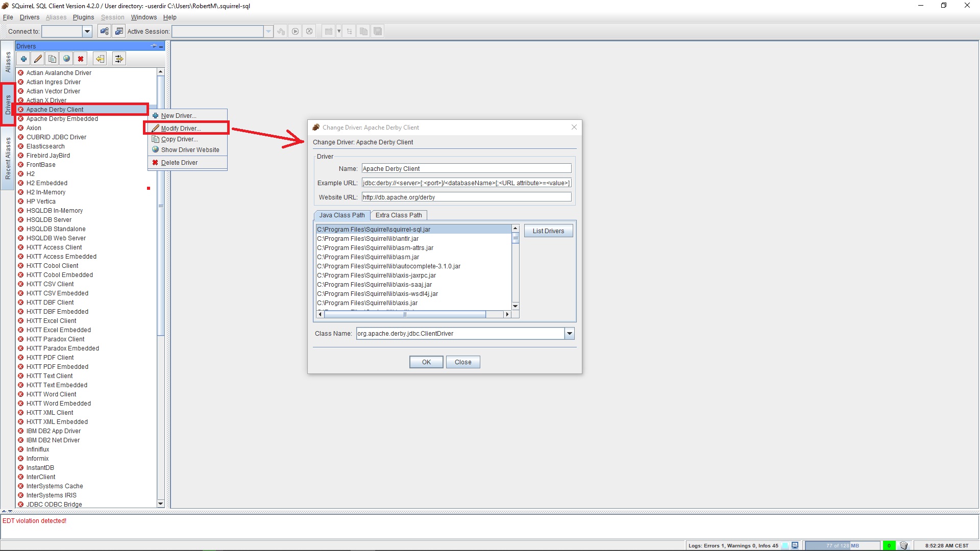
Task: Select the Extra Class Path tab
Action: [x=398, y=215]
